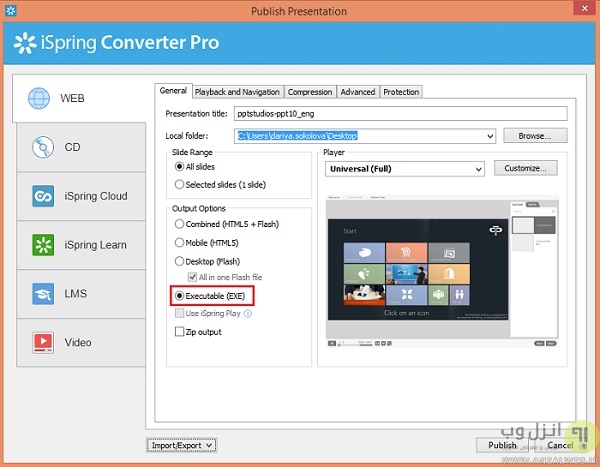600x467 pixels.
Task: Select the iSpring Learn icon
Action: pyautogui.click(x=43, y=245)
